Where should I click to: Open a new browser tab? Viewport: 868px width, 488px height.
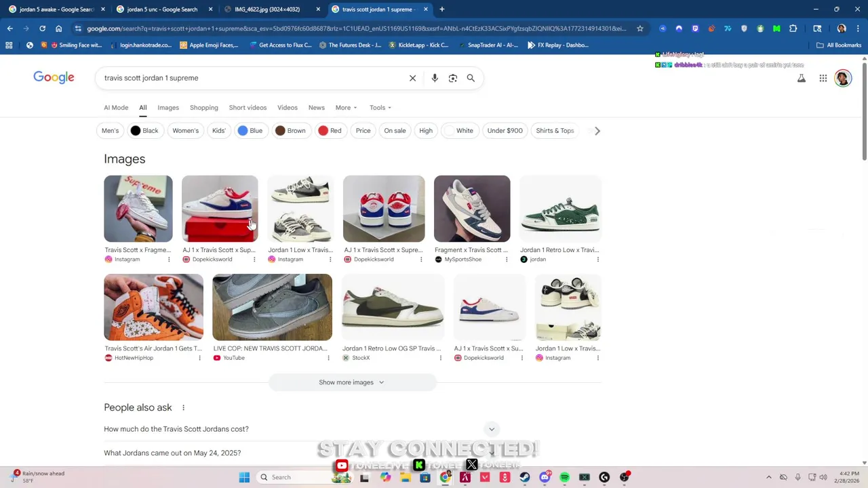[441, 9]
